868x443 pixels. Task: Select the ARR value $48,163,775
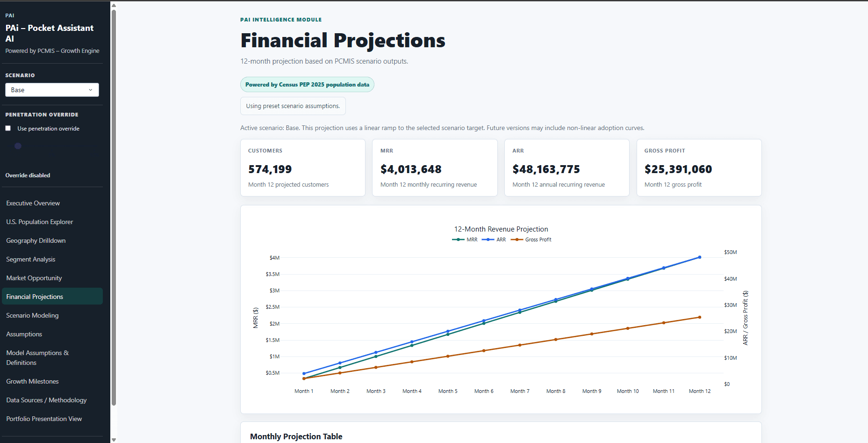[x=546, y=169]
